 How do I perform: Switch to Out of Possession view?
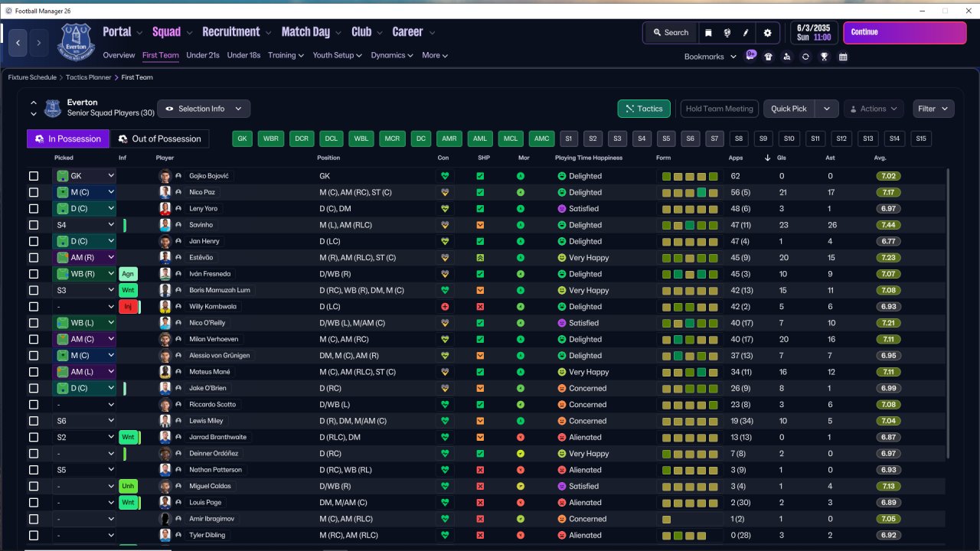coord(160,139)
